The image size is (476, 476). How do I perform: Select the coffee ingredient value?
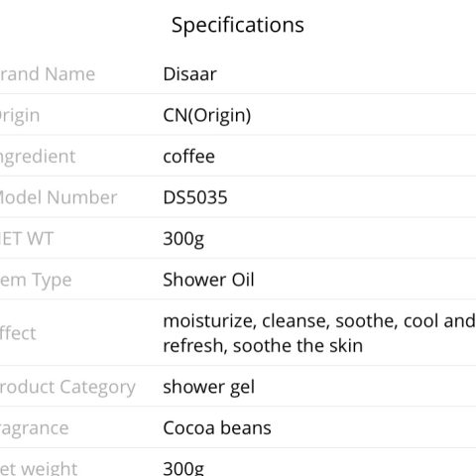click(188, 156)
